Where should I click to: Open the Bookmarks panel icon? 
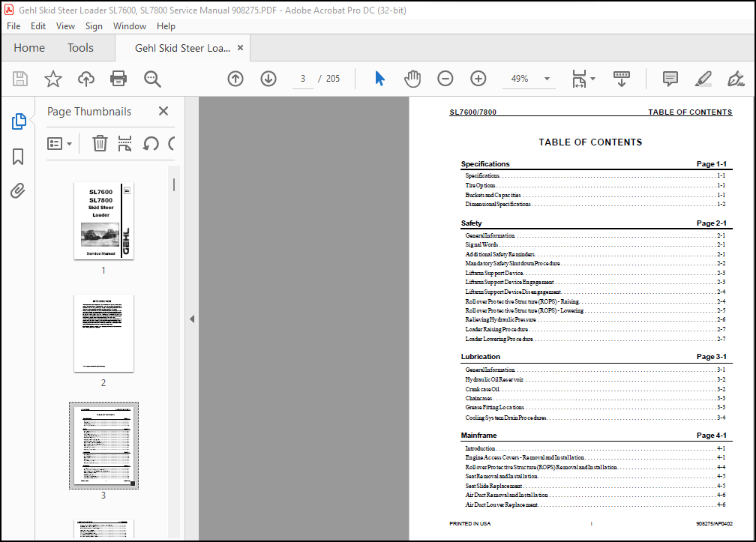click(18, 157)
